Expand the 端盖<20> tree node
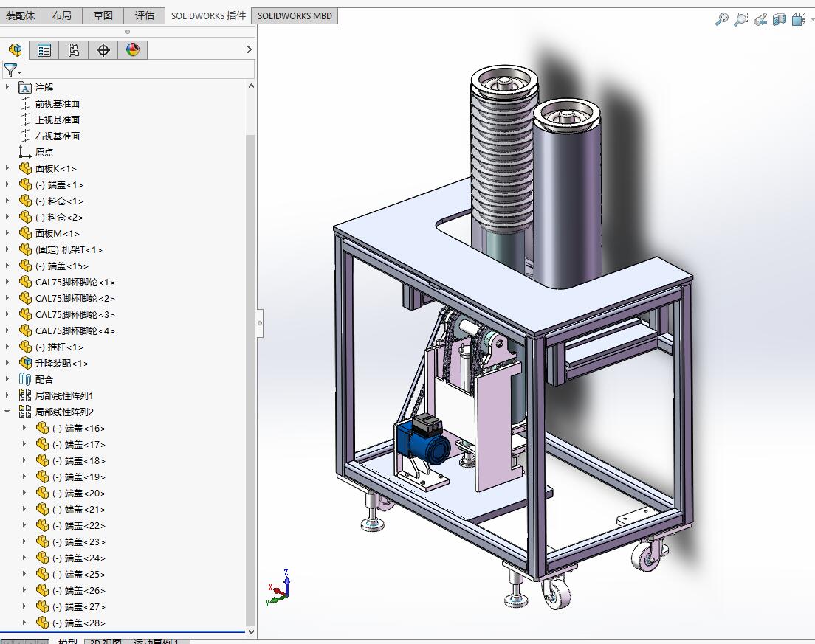 [24, 492]
